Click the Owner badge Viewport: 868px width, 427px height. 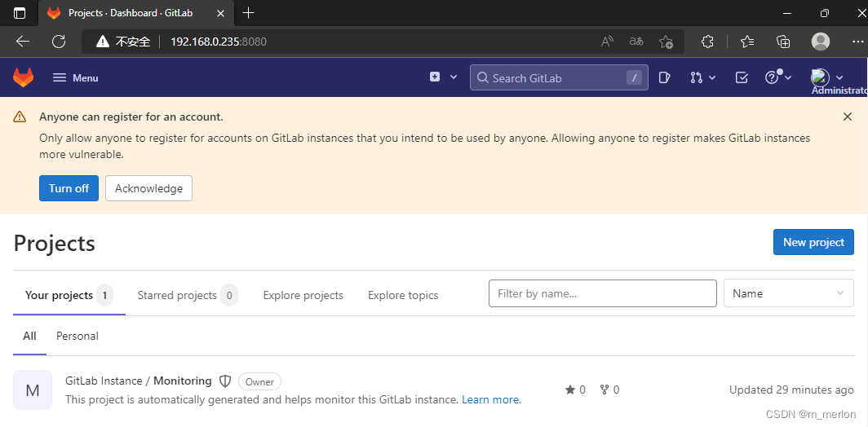coord(259,381)
